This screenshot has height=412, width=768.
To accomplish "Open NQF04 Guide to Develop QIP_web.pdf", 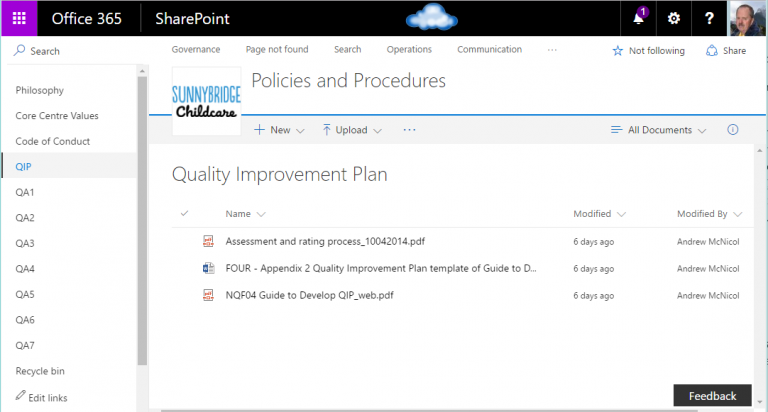I will coord(309,295).
